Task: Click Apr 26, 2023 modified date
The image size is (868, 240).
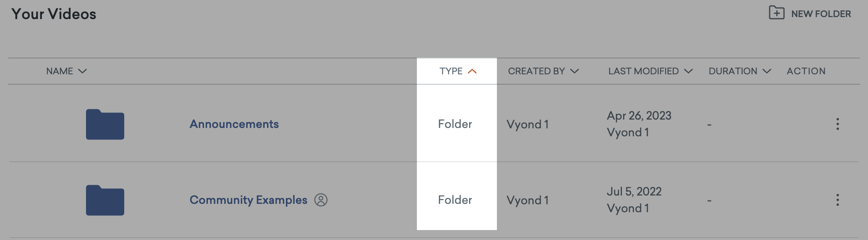Action: 639,116
